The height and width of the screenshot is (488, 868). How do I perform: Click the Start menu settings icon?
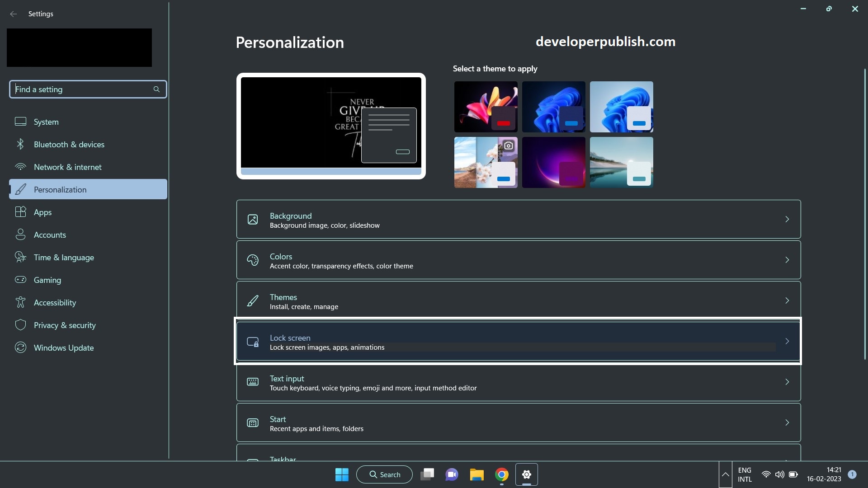click(253, 423)
